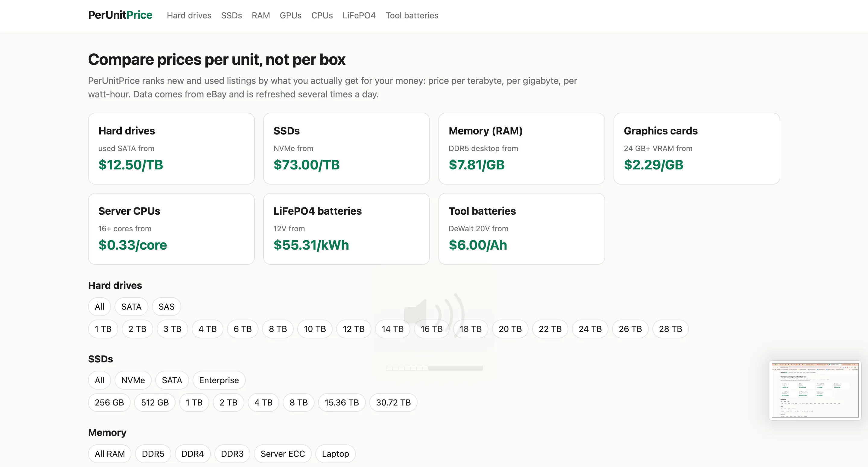868x467 pixels.
Task: Filter hard drives by SAS
Action: click(x=166, y=307)
